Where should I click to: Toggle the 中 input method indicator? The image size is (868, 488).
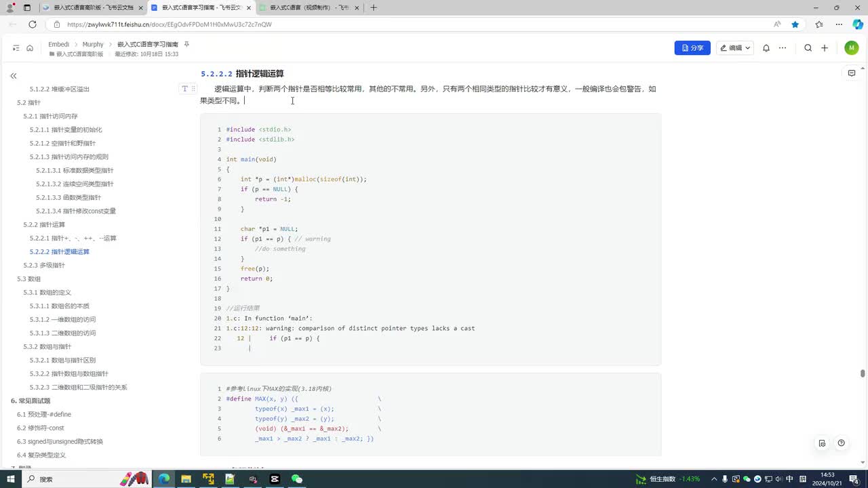click(x=790, y=479)
